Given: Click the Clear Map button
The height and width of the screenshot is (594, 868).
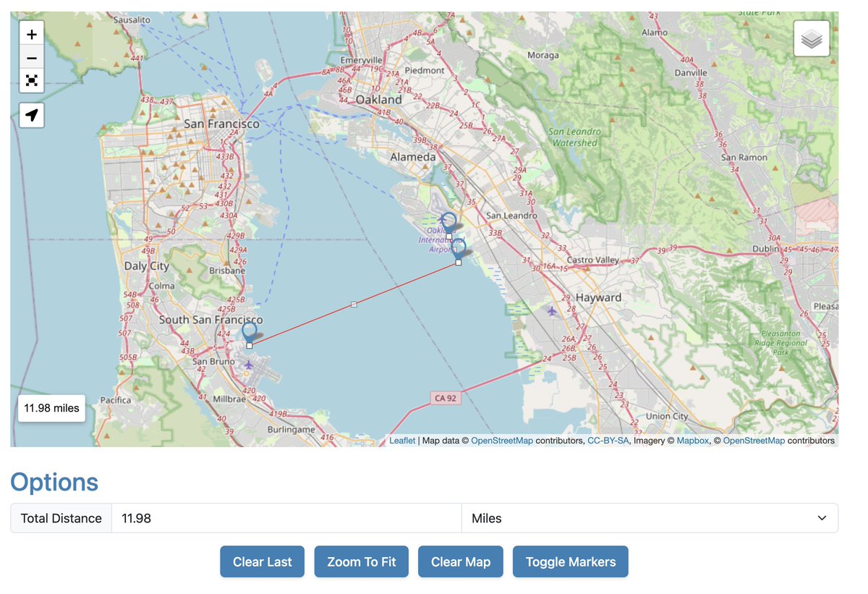Looking at the screenshot, I should (x=461, y=561).
